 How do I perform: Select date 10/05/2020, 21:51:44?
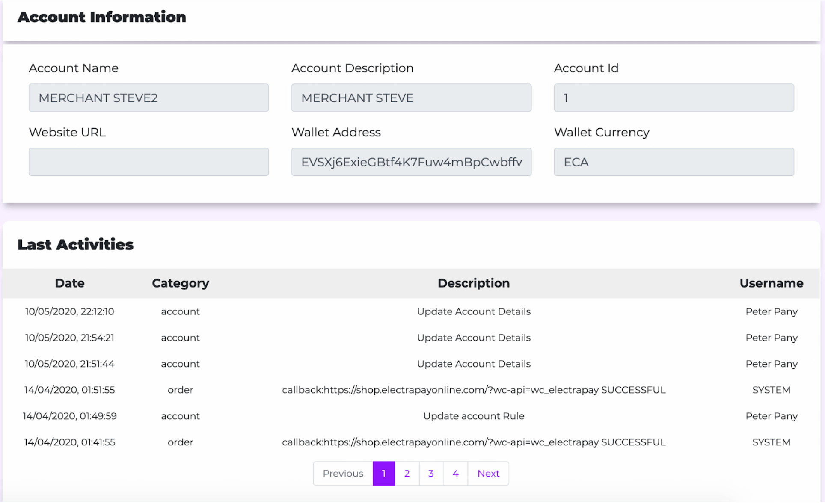coord(70,364)
